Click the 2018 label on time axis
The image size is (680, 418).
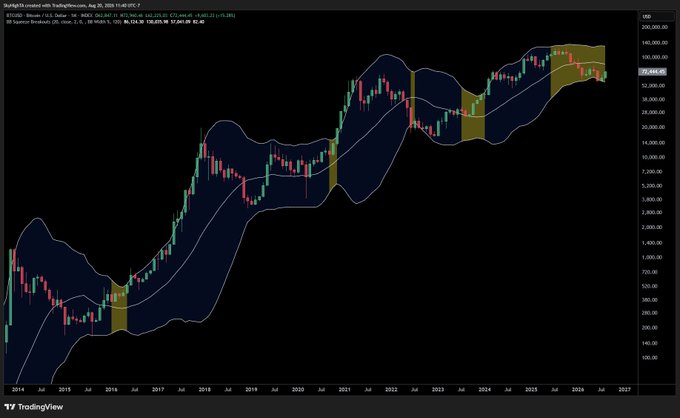(x=205, y=389)
